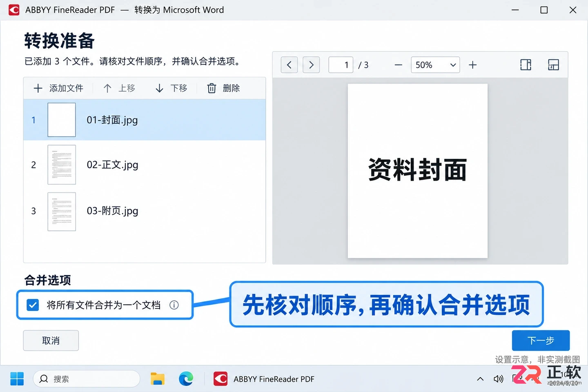This screenshot has width=588, height=392.
Task: Zoom in preview with plus icon
Action: coord(473,65)
